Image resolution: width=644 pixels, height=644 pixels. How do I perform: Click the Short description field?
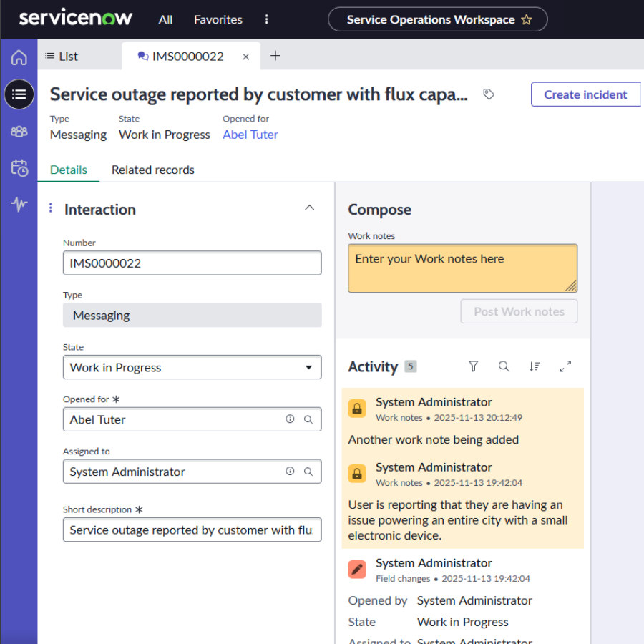pos(192,530)
